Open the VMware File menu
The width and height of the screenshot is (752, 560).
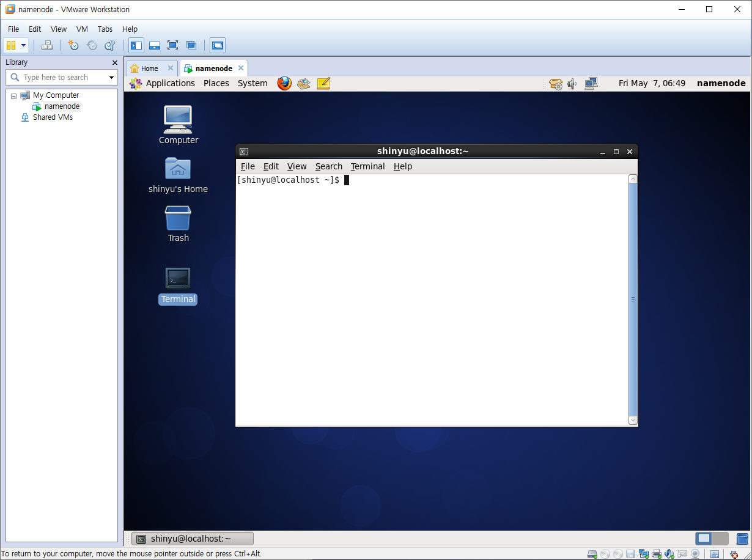[13, 29]
